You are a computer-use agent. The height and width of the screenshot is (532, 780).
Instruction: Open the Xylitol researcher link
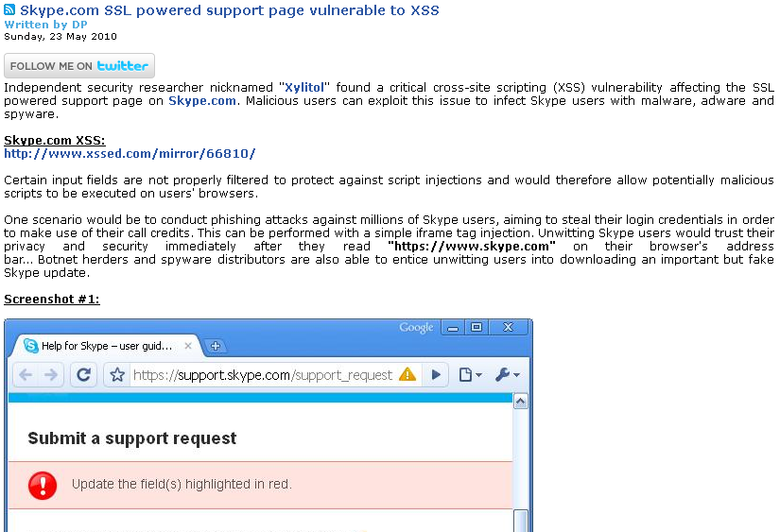[303, 88]
